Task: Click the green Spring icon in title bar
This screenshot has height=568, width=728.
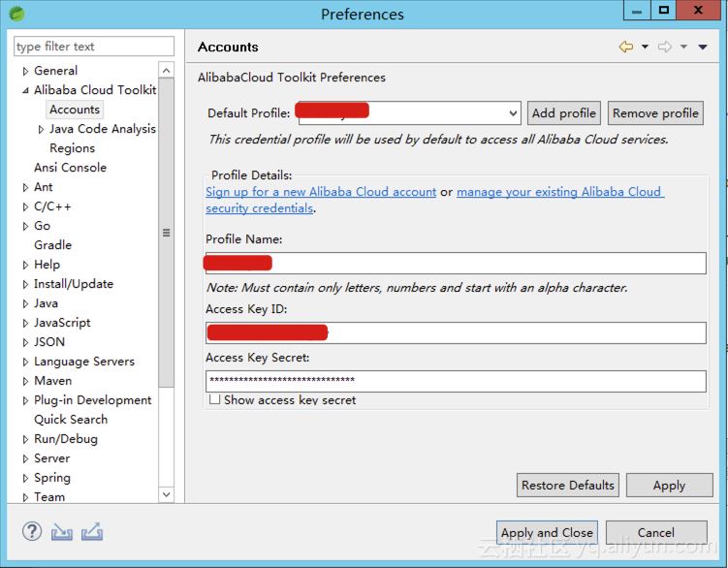Action: point(16,14)
